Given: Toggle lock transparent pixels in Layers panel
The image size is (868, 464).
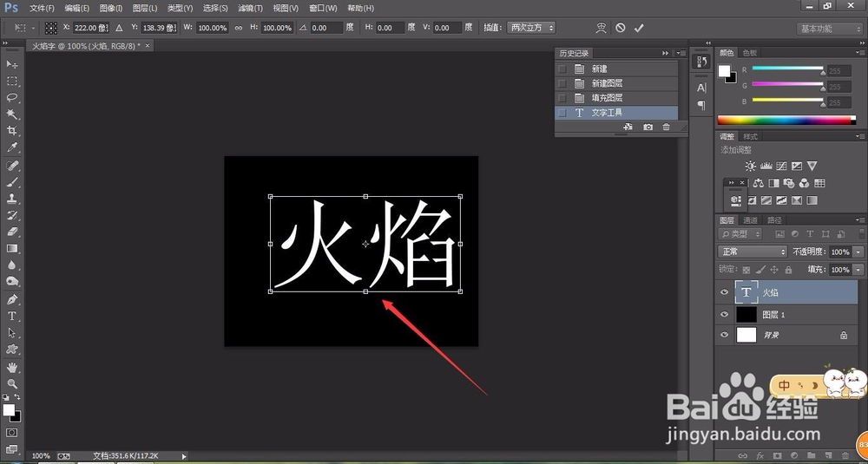Looking at the screenshot, I should point(746,270).
